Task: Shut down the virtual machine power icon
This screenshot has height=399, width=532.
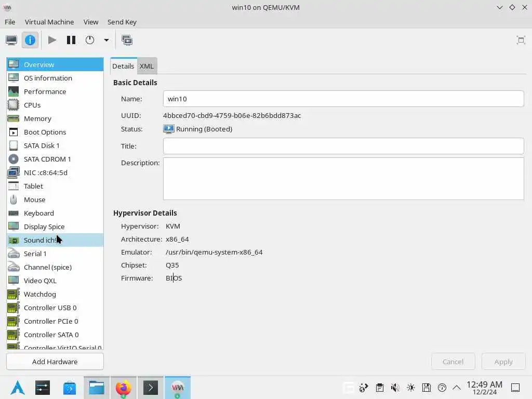Action: point(89,40)
